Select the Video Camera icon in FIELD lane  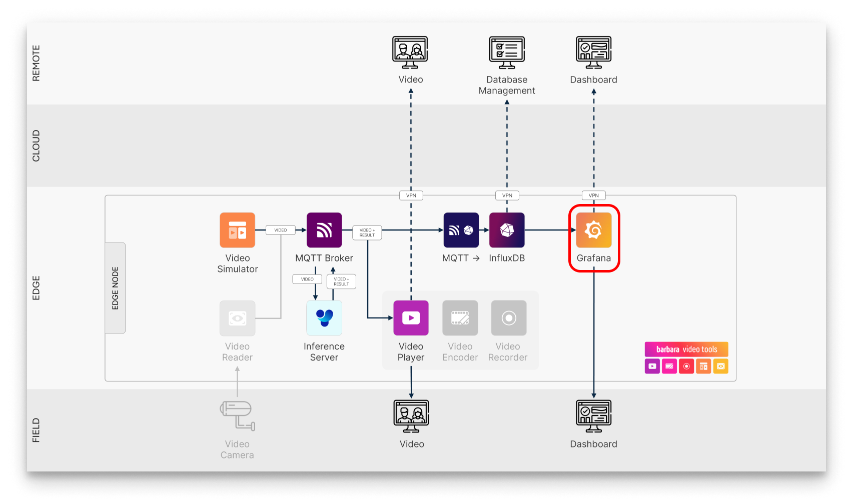coord(237,415)
